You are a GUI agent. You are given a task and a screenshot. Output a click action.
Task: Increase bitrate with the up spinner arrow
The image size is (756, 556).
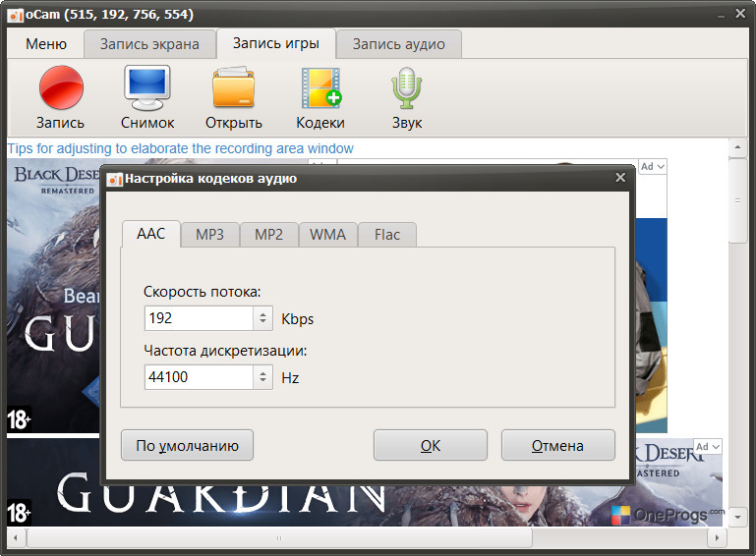[x=262, y=314]
